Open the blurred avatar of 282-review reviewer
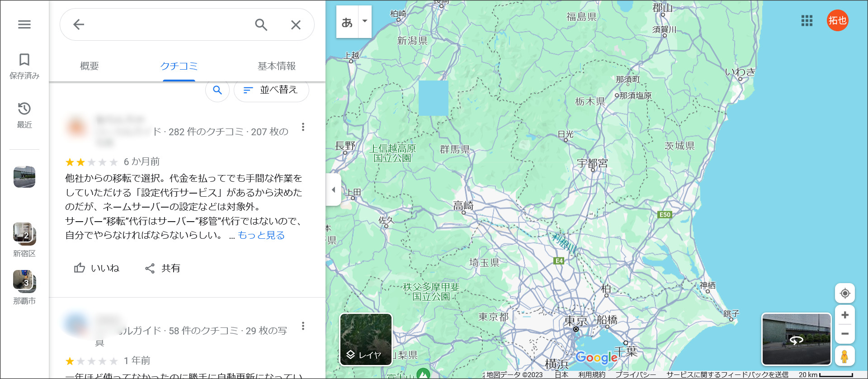The image size is (868, 379). [x=76, y=127]
